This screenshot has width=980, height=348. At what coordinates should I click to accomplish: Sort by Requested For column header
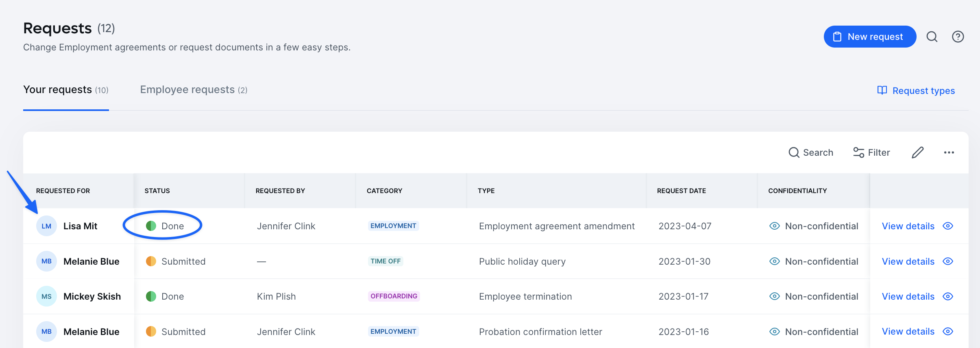tap(63, 191)
